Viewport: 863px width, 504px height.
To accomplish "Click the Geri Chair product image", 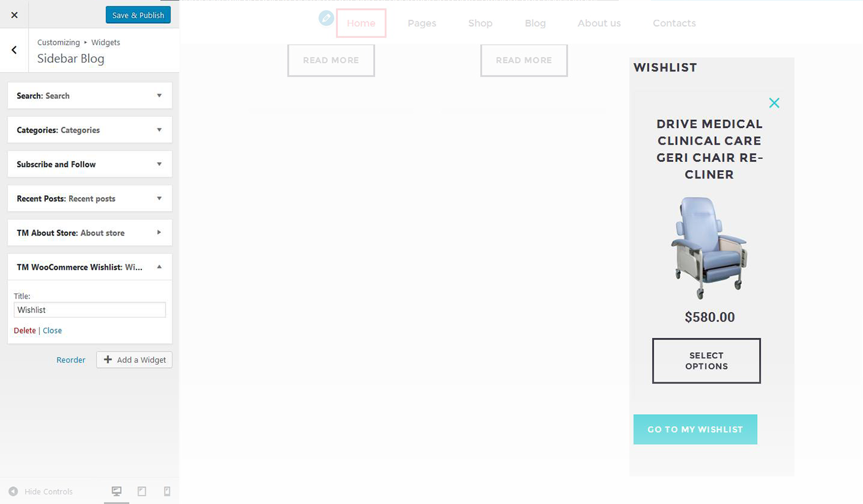I will coord(709,247).
